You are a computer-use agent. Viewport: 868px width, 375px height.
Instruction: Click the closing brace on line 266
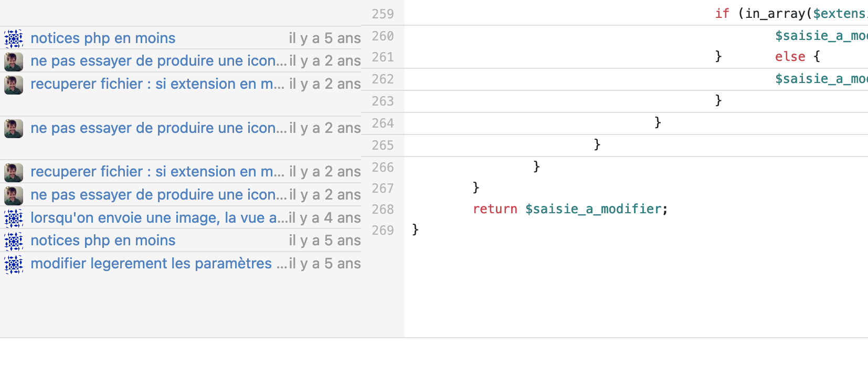click(x=536, y=166)
